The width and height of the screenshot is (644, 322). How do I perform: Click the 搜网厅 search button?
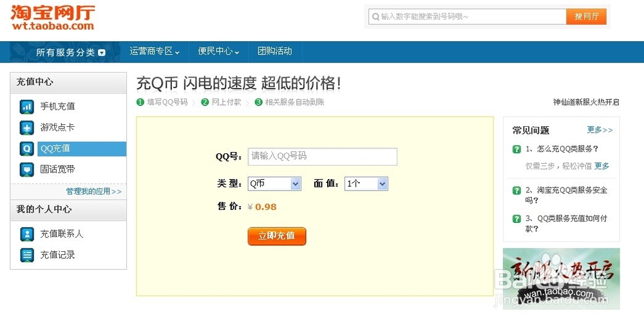[x=586, y=17]
